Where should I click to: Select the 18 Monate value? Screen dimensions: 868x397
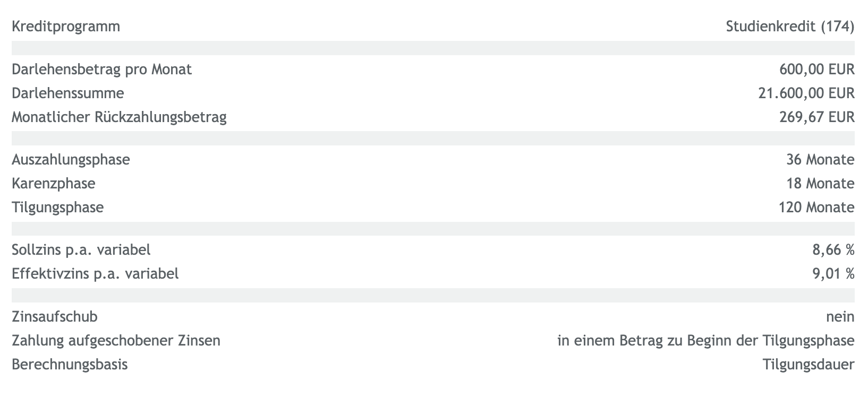[x=820, y=184]
